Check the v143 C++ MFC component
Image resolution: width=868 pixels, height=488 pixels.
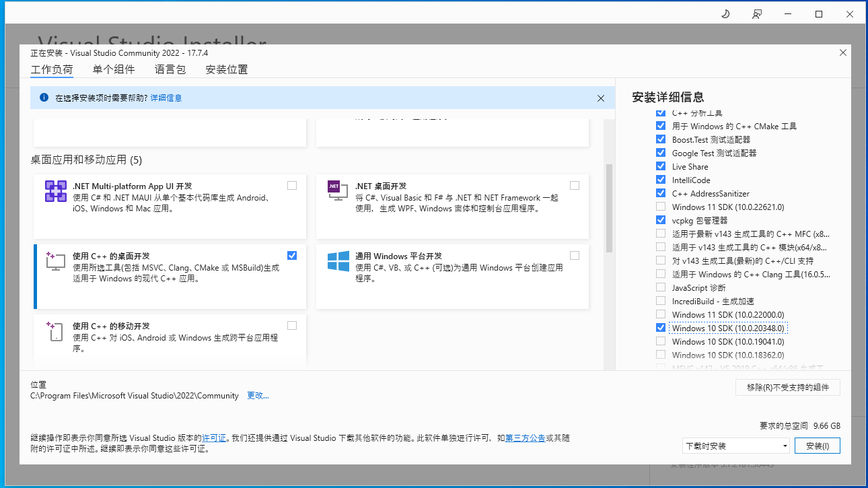pyautogui.click(x=660, y=234)
